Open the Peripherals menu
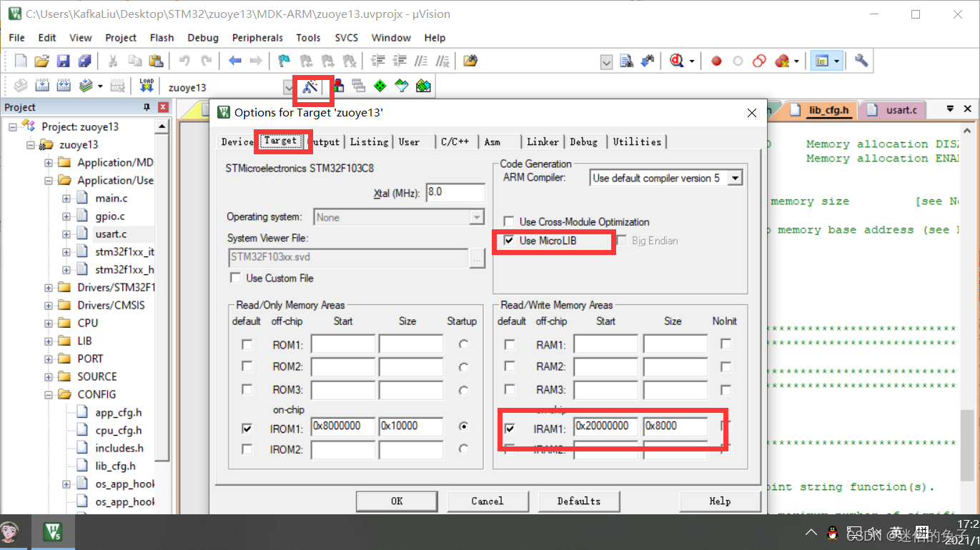 pyautogui.click(x=257, y=38)
